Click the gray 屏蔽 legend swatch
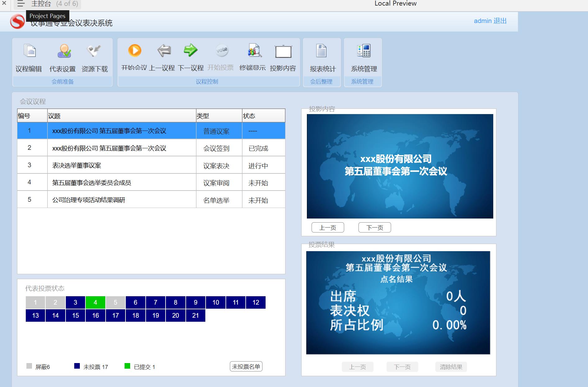 click(x=29, y=366)
